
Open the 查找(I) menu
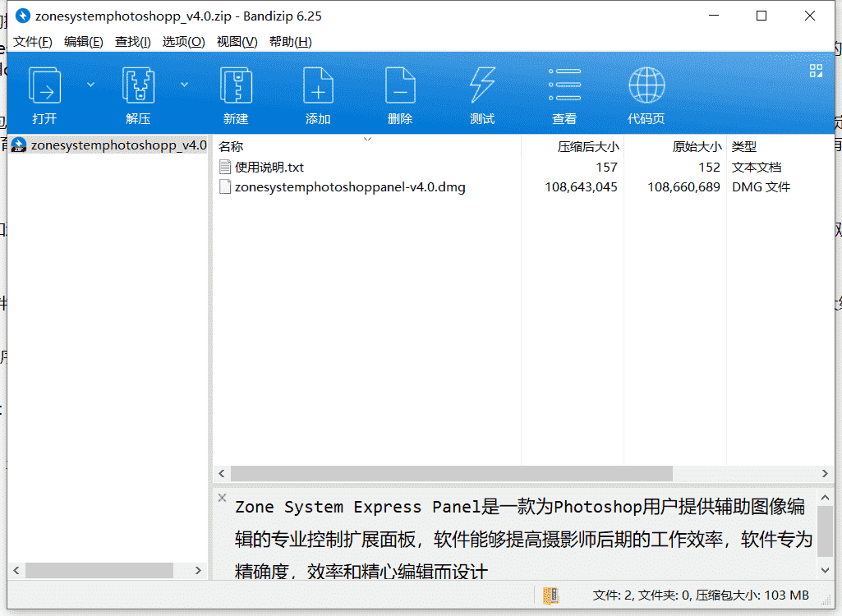pos(132,42)
